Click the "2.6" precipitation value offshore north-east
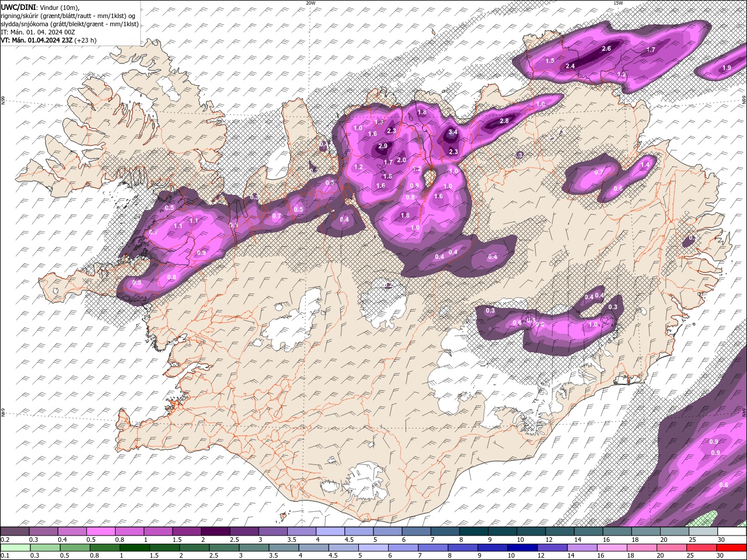 (606, 48)
